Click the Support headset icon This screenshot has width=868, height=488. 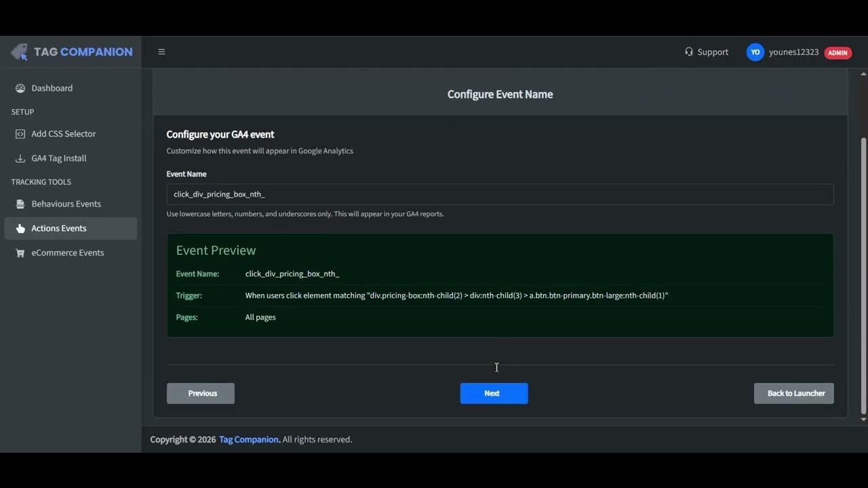689,52
